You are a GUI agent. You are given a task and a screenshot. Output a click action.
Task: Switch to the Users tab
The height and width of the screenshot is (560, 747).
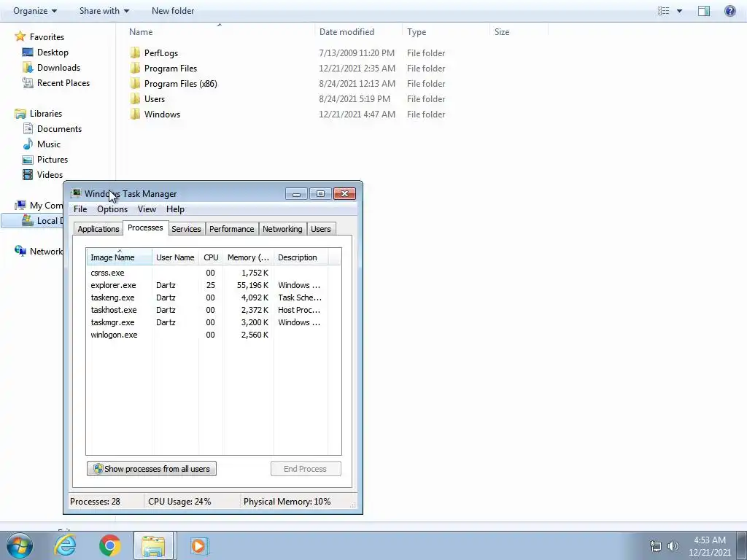click(x=321, y=229)
